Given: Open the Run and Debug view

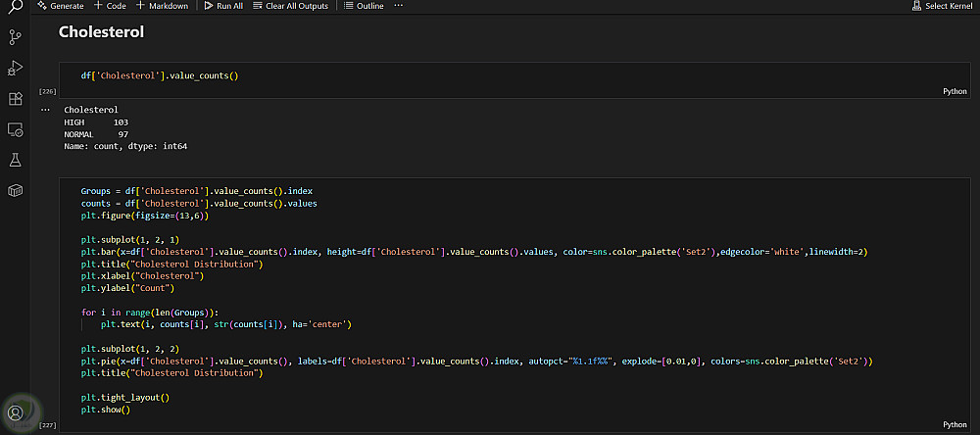Looking at the screenshot, I should coord(15,68).
